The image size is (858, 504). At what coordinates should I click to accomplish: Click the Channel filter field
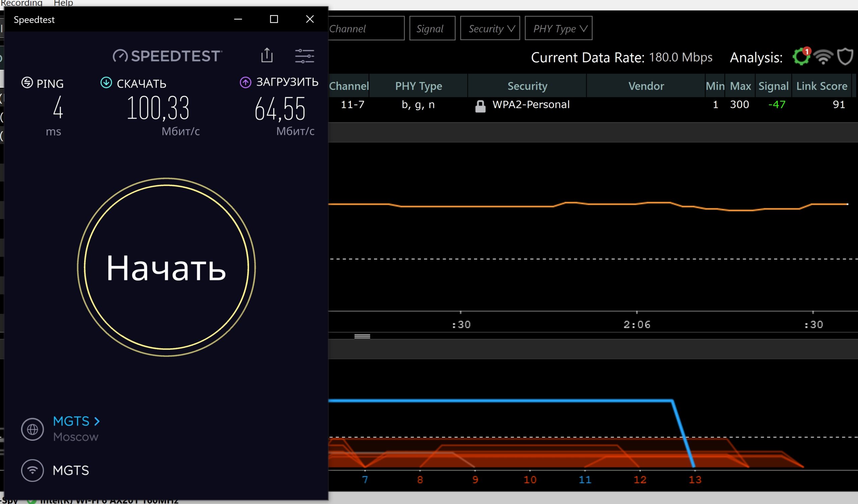pyautogui.click(x=366, y=28)
